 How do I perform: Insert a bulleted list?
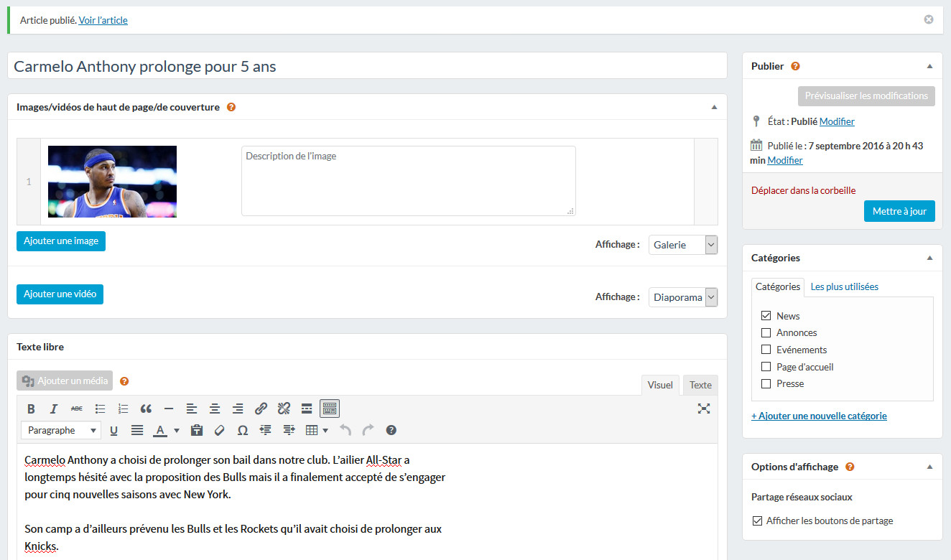[100, 409]
